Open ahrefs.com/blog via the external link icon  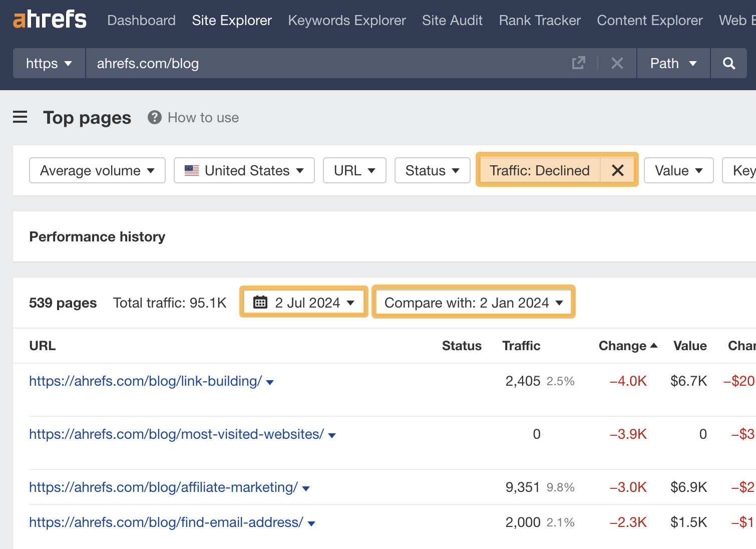tap(578, 63)
